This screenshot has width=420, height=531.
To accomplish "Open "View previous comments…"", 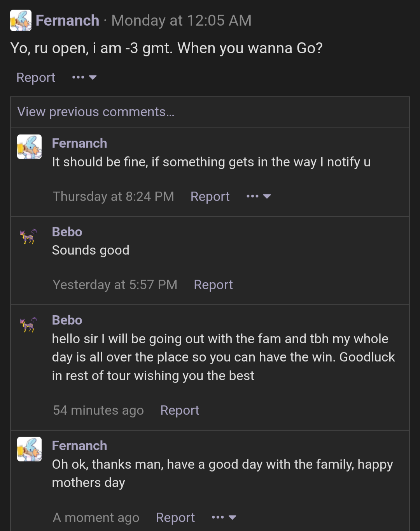I will (x=96, y=112).
